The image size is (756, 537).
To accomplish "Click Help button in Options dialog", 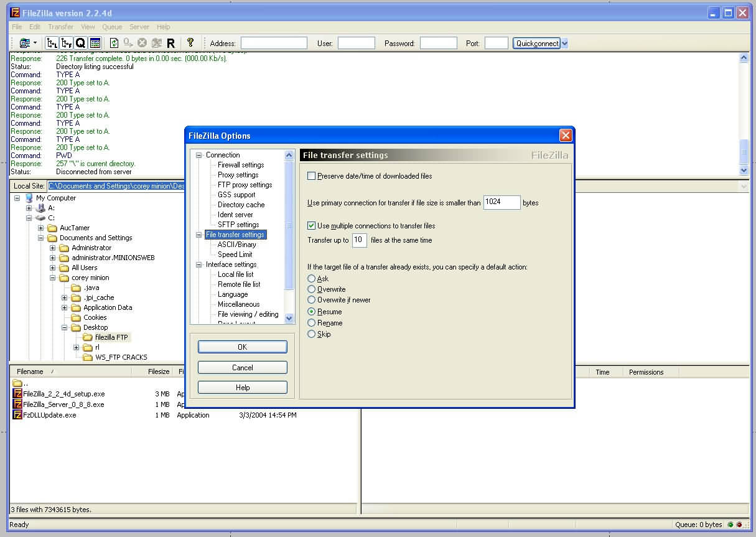I will point(243,388).
